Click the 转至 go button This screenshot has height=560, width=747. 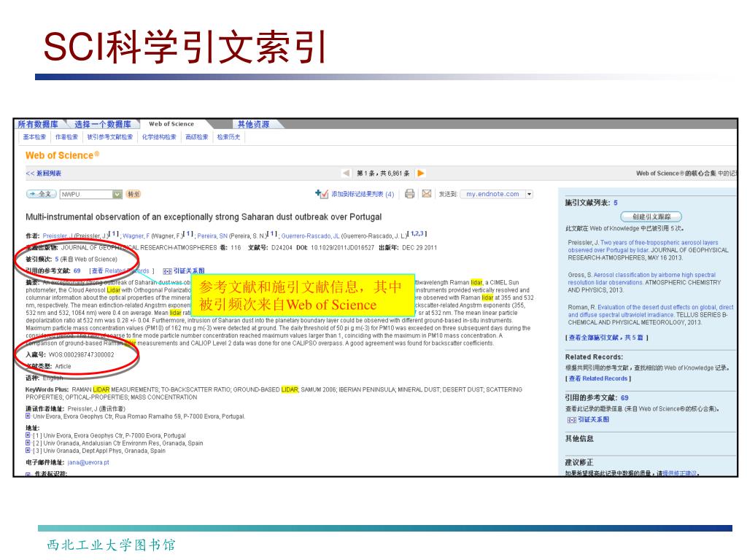pyautogui.click(x=133, y=194)
